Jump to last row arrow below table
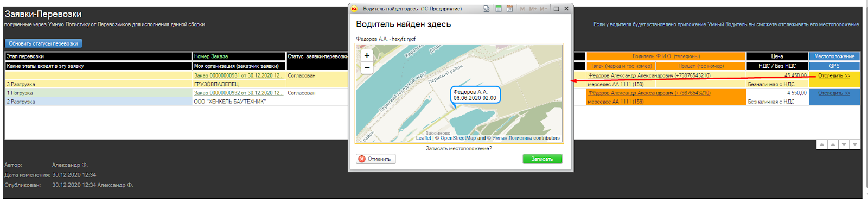The image size is (868, 202). click(854, 144)
